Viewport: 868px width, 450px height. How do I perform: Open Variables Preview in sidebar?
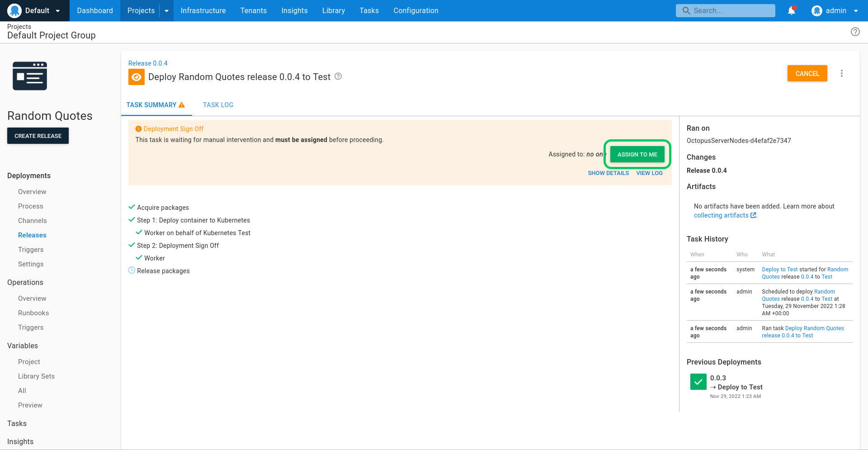30,405
